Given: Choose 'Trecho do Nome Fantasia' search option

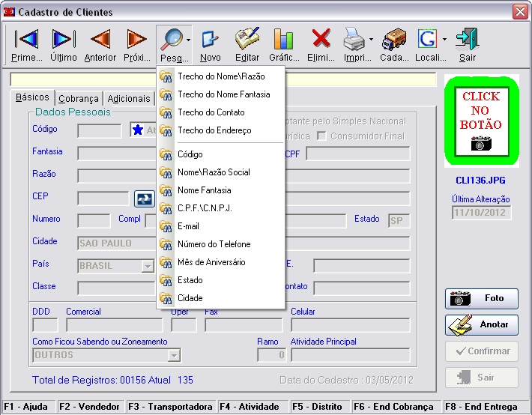Looking at the screenshot, I should pyautogui.click(x=223, y=94).
